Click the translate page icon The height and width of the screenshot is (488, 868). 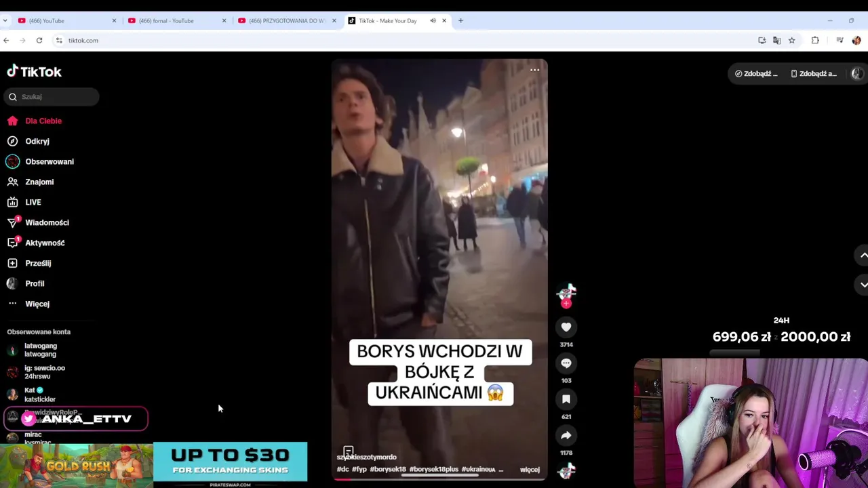click(776, 41)
